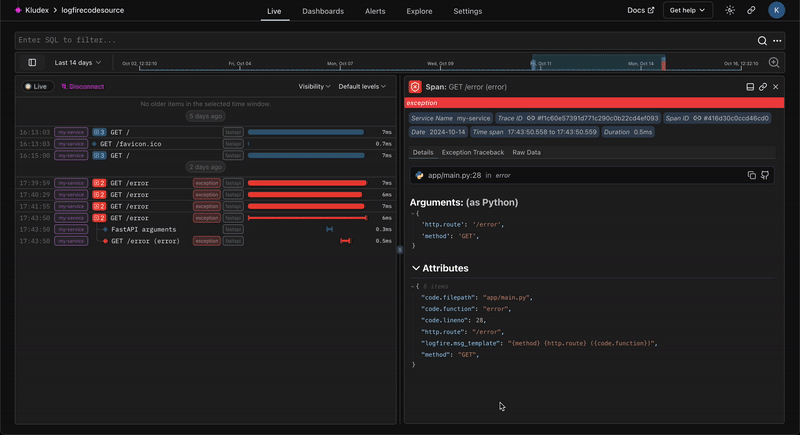The height and width of the screenshot is (435, 800).
Task: Click the Disconnect link
Action: tap(82, 87)
